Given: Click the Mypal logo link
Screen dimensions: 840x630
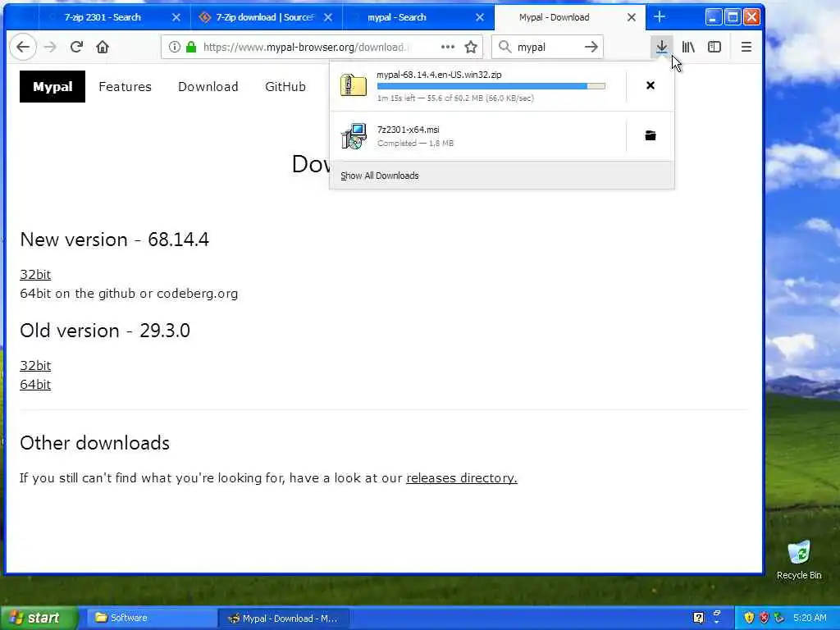Looking at the screenshot, I should point(52,86).
